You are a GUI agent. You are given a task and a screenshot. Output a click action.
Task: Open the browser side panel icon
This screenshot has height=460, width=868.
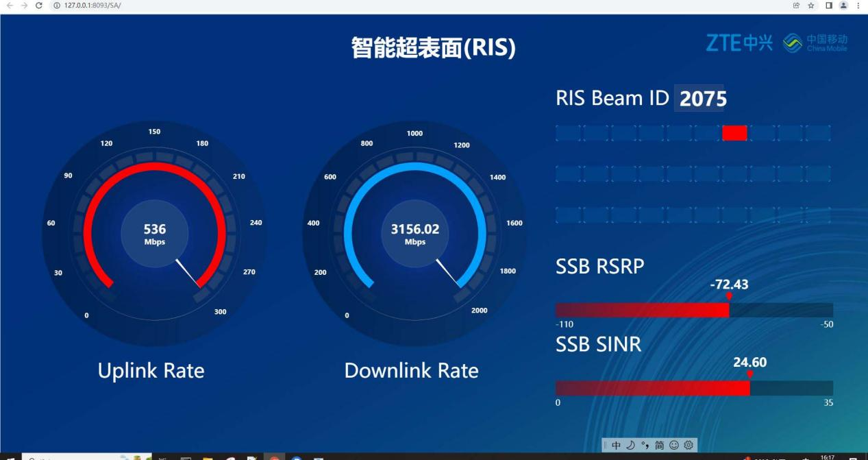(829, 5)
